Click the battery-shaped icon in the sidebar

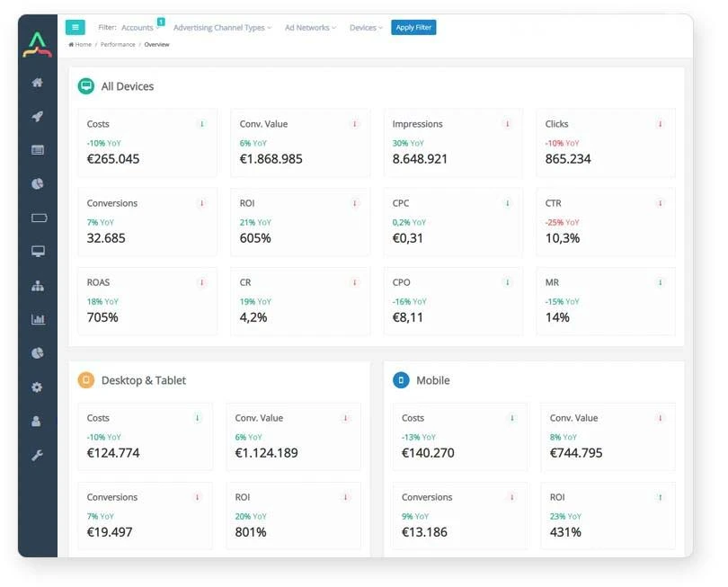pyautogui.click(x=38, y=218)
